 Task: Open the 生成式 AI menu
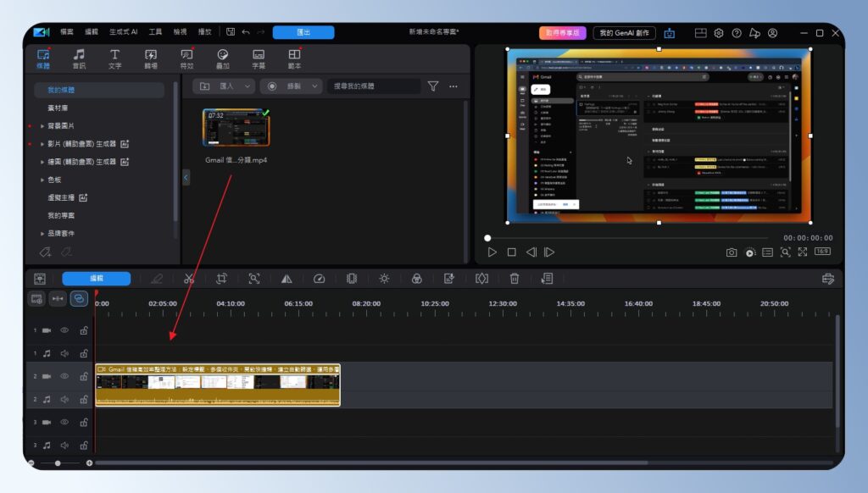[x=123, y=30]
